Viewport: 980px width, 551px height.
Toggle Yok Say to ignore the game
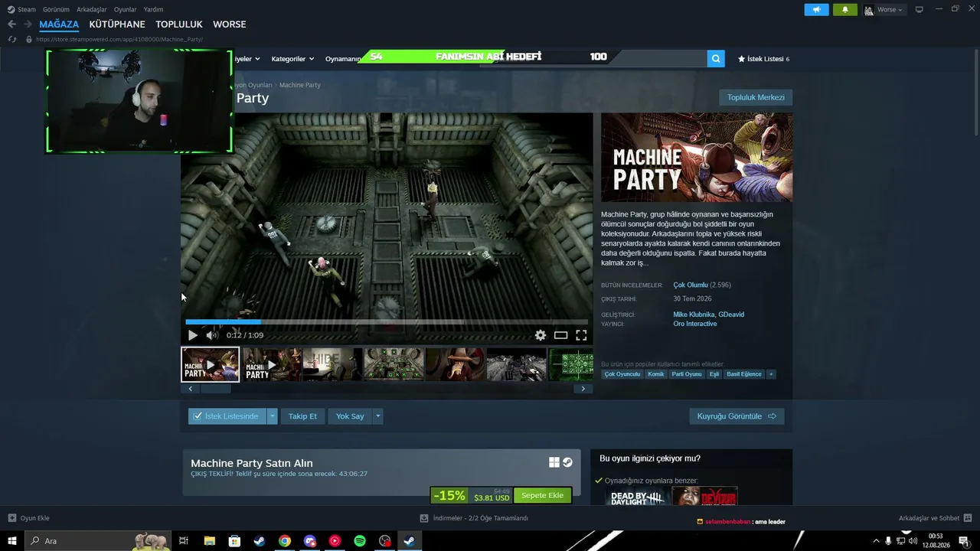pos(350,416)
